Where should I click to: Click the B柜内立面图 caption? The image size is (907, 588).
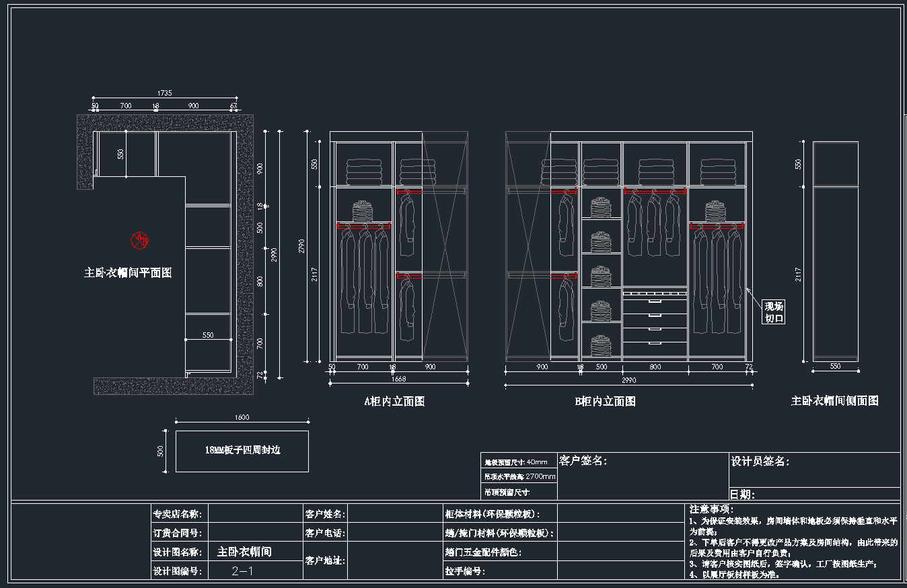605,402
